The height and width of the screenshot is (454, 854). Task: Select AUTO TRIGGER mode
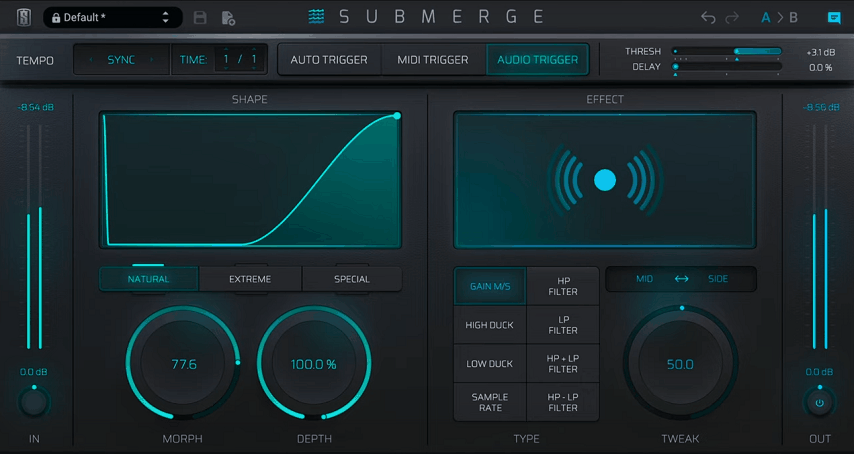(329, 60)
